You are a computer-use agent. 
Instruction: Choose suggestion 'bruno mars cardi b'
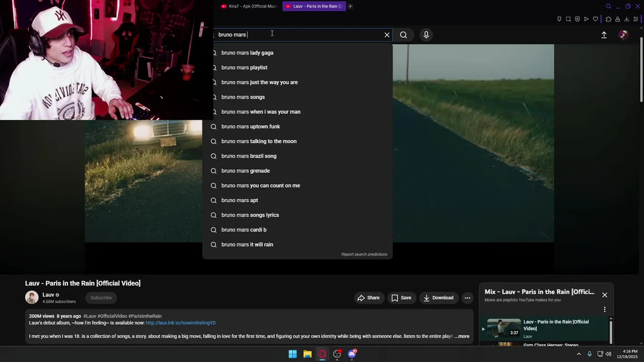tap(297, 230)
